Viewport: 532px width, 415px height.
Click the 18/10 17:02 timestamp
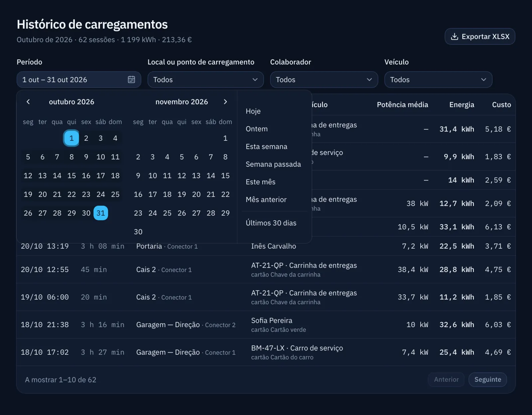[45, 352]
